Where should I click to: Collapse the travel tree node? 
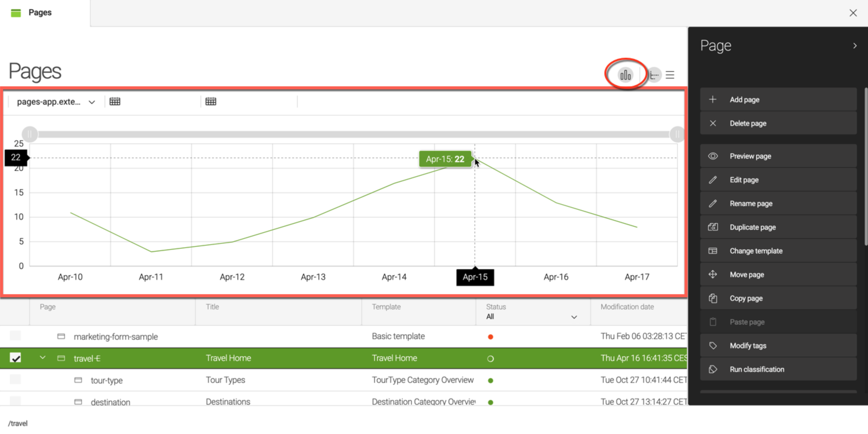[x=43, y=357]
